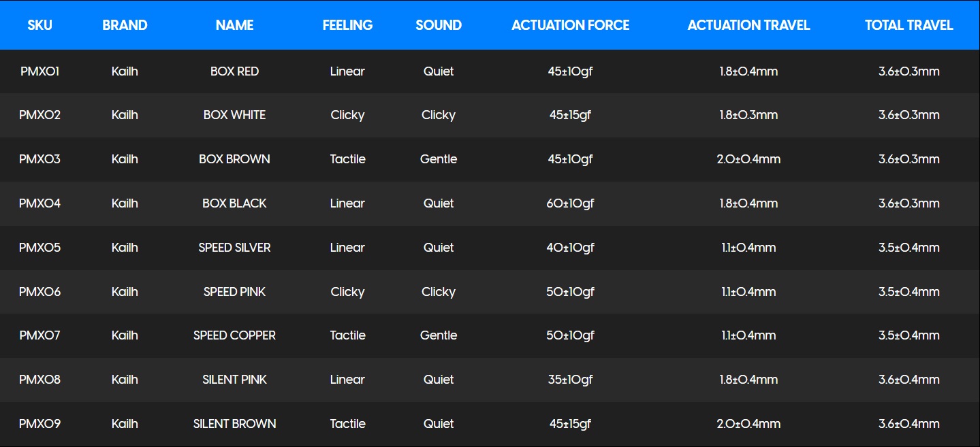Select the PMX01 SKU cell

click(x=39, y=71)
